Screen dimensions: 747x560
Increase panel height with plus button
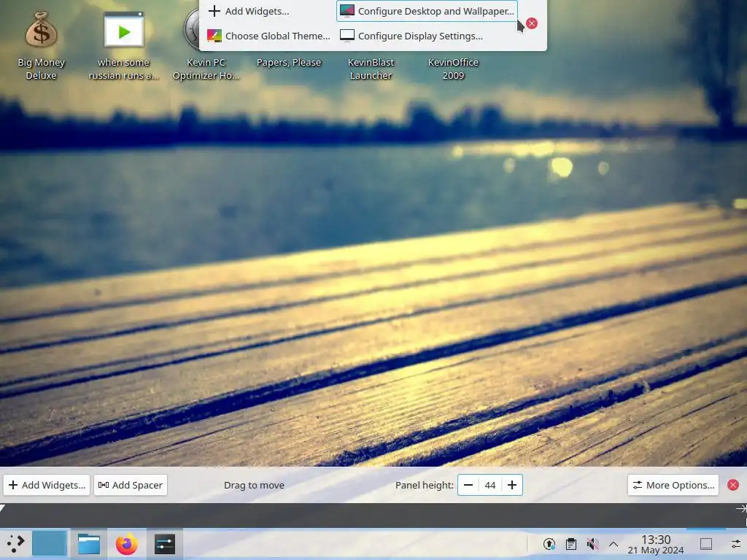point(512,485)
